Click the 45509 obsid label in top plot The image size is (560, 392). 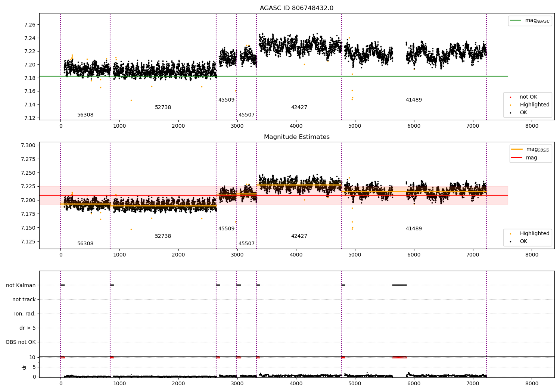tap(226, 100)
